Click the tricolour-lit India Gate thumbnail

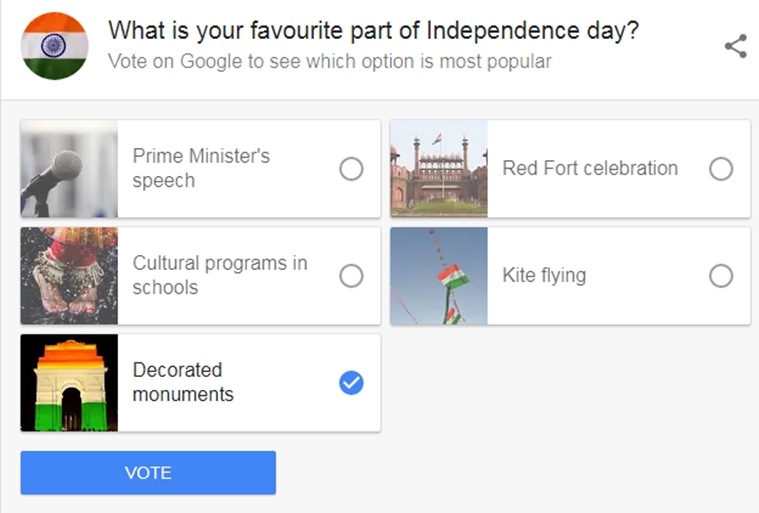point(69,383)
